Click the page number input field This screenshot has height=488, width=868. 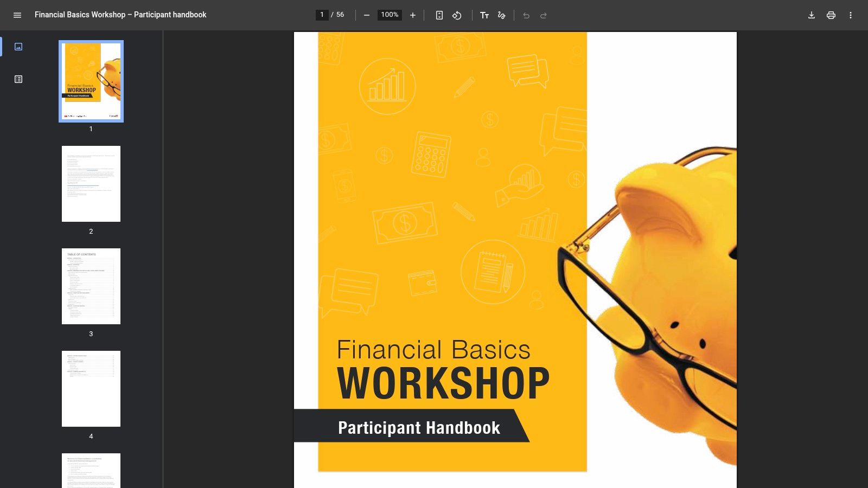click(x=322, y=15)
